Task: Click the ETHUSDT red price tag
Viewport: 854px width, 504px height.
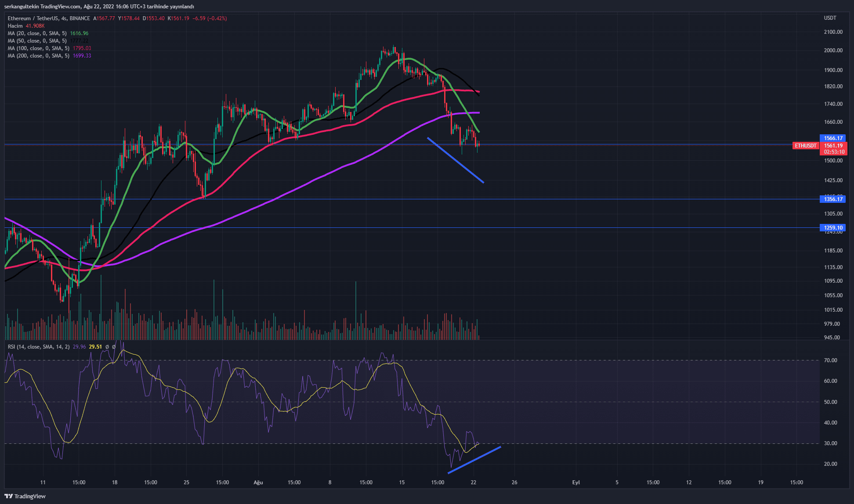Action: pyautogui.click(x=805, y=146)
